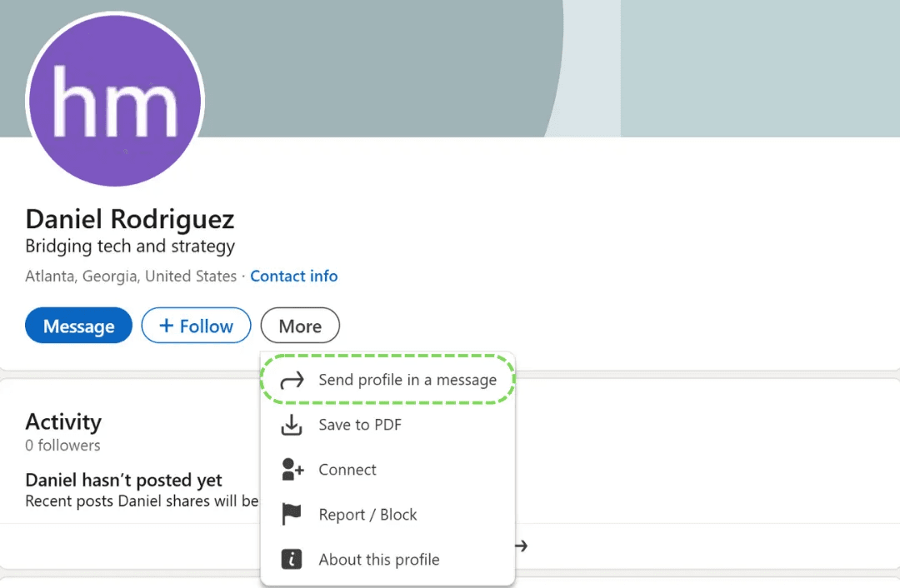
Task: Click the share arrow icon beside Send profile
Action: [292, 380]
